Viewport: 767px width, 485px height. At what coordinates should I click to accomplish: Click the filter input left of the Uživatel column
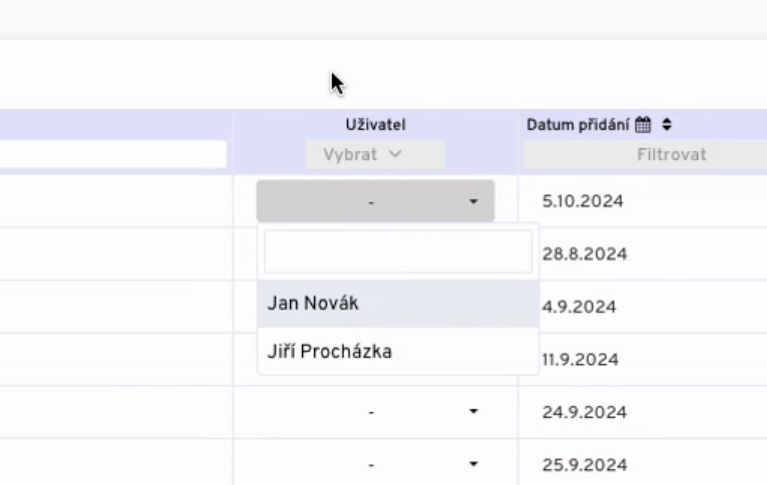[113, 155]
